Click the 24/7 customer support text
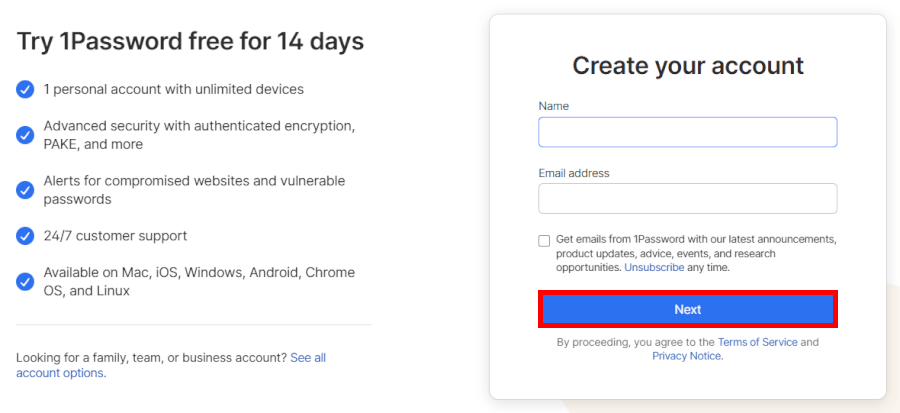This screenshot has height=413, width=900. tap(115, 236)
